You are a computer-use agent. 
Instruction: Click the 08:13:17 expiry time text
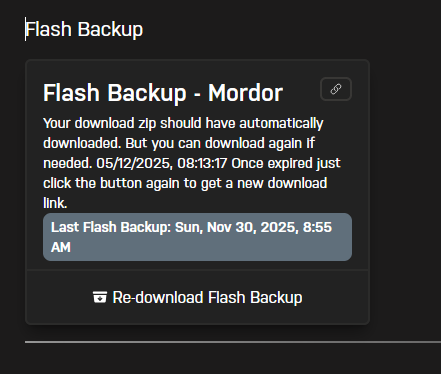(x=202, y=163)
